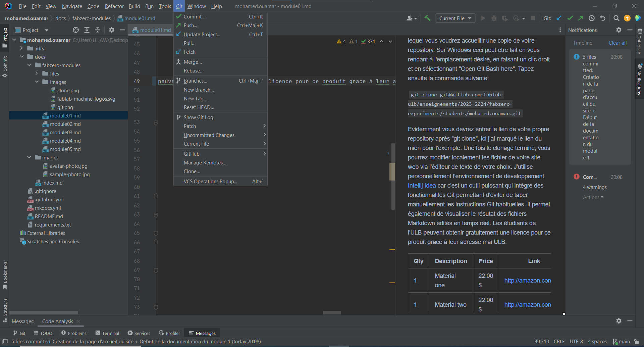Screen dimensions: 644x347
Task: Choose Branches... in Git menu
Action: pyautogui.click(x=220, y=81)
